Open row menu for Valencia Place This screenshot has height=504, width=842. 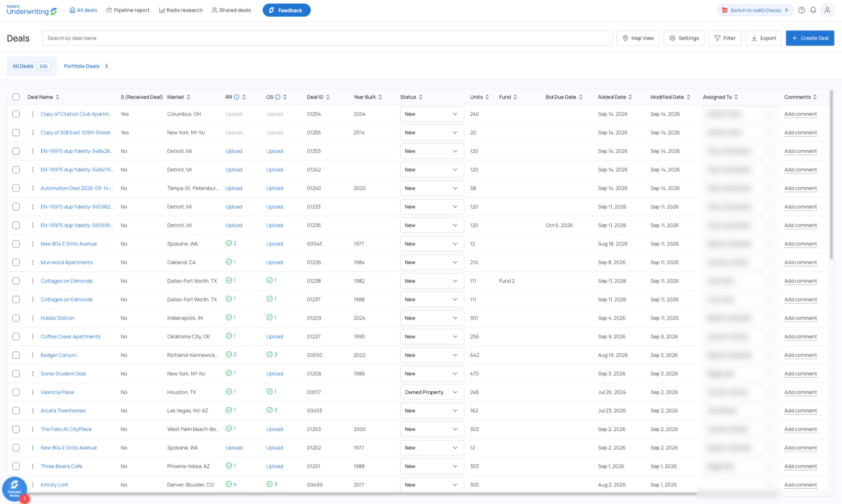click(x=32, y=392)
